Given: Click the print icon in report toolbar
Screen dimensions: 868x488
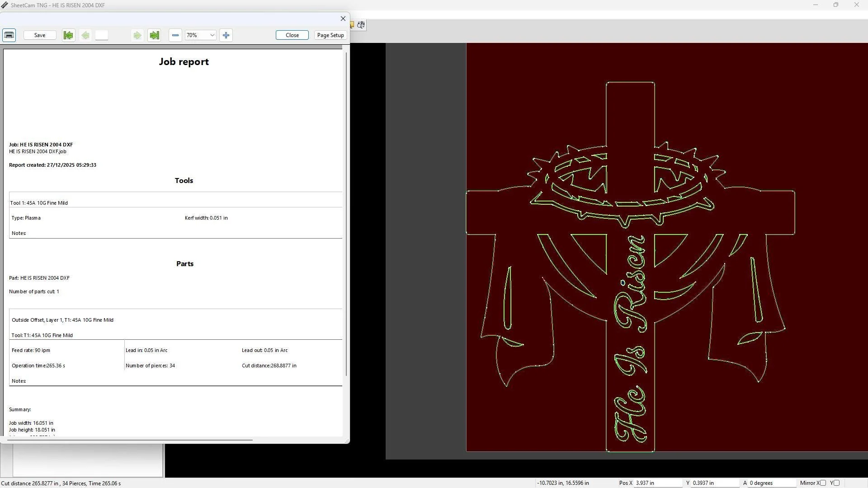Looking at the screenshot, I should point(9,35).
